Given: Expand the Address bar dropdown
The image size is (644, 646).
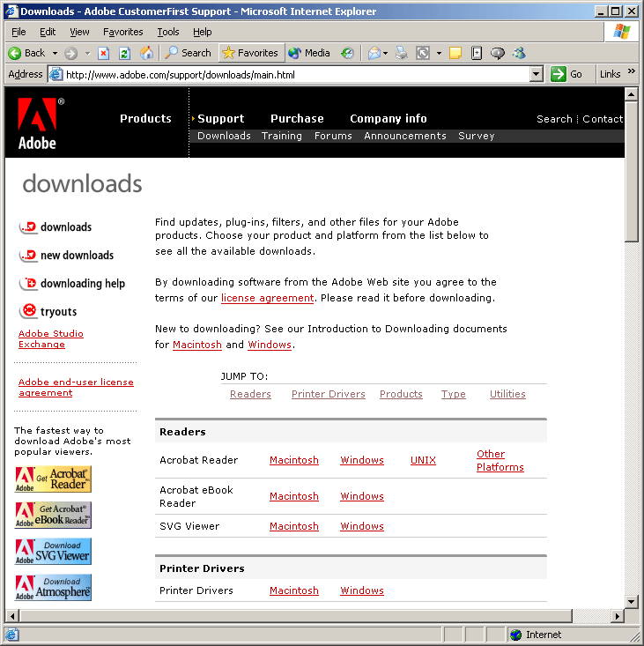Looking at the screenshot, I should point(536,75).
